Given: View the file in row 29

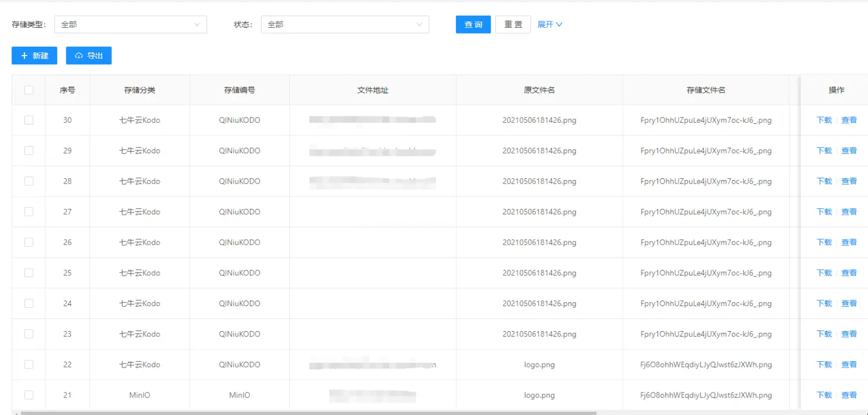Looking at the screenshot, I should [849, 150].
